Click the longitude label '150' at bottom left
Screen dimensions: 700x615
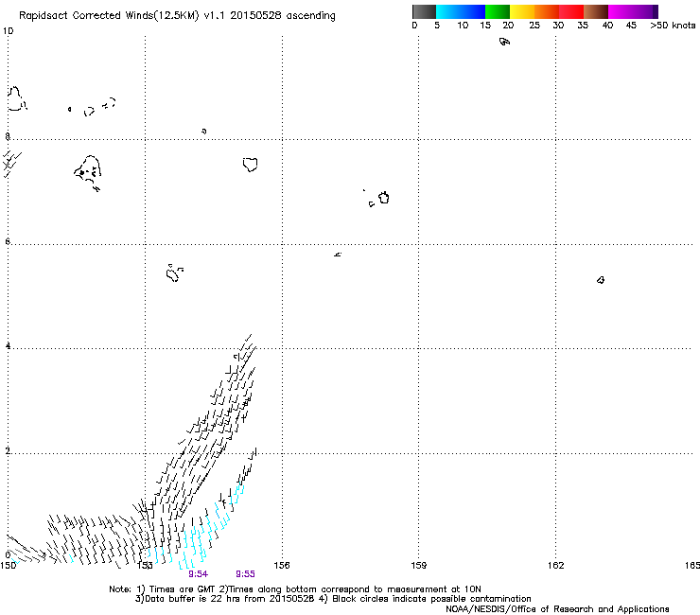coord(8,566)
